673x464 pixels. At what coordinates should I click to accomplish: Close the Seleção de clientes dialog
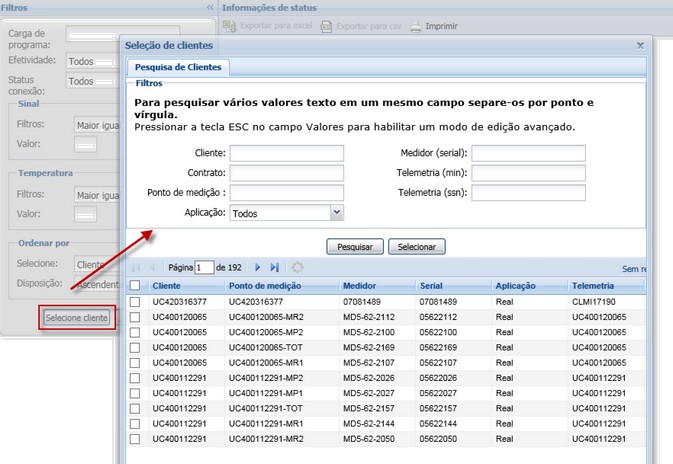tap(640, 45)
